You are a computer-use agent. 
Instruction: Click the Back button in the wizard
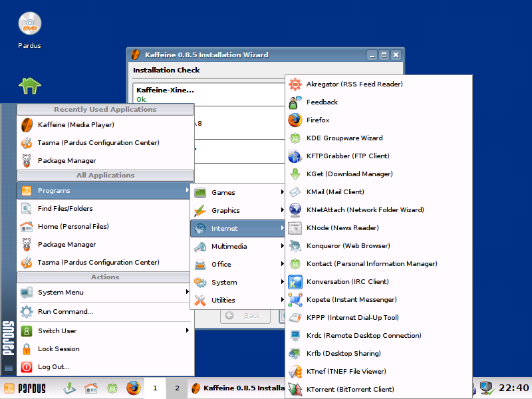click(245, 316)
